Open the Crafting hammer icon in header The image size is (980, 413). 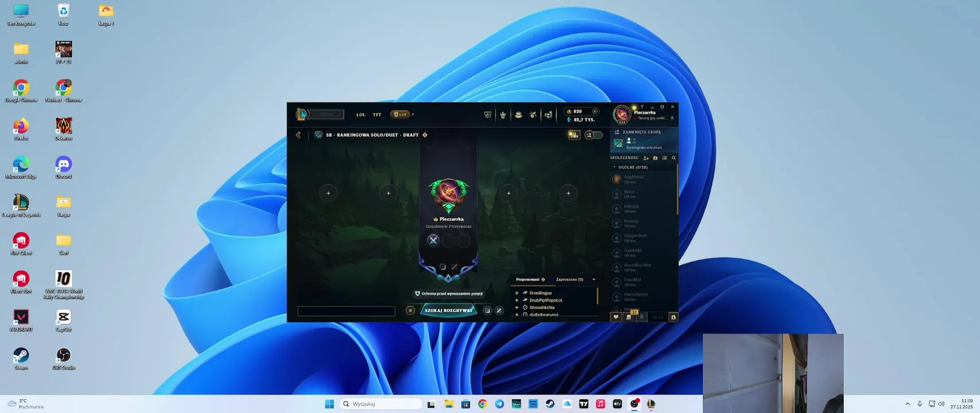click(x=534, y=115)
